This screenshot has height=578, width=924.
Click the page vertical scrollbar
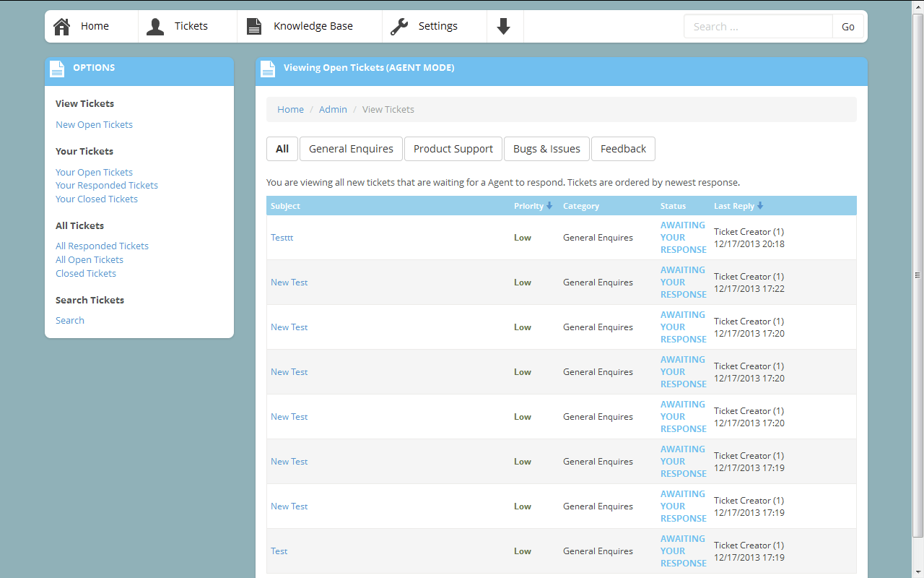click(918, 275)
